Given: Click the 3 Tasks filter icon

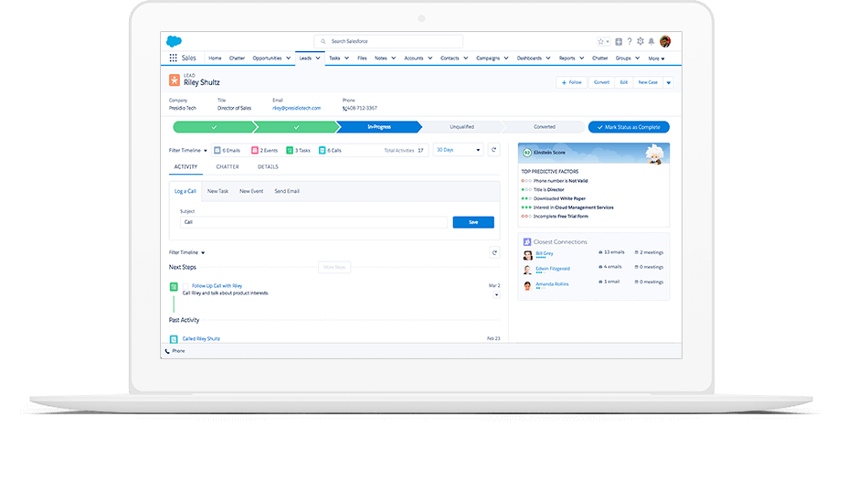Looking at the screenshot, I should (290, 150).
